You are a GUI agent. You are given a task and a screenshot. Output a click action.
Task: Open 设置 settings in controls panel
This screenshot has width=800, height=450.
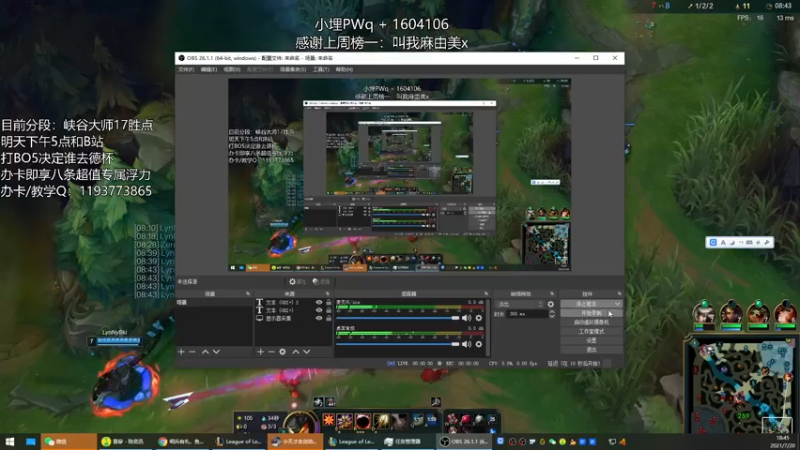(591, 340)
